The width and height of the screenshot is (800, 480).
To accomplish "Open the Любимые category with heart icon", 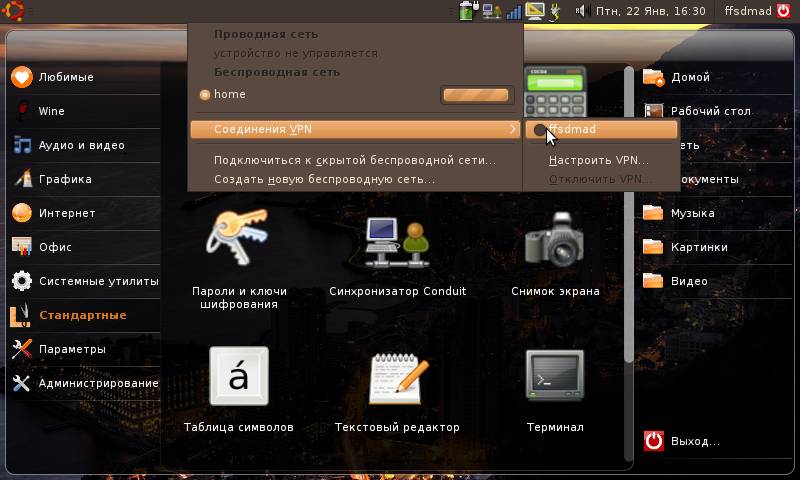I will pyautogui.click(x=84, y=78).
